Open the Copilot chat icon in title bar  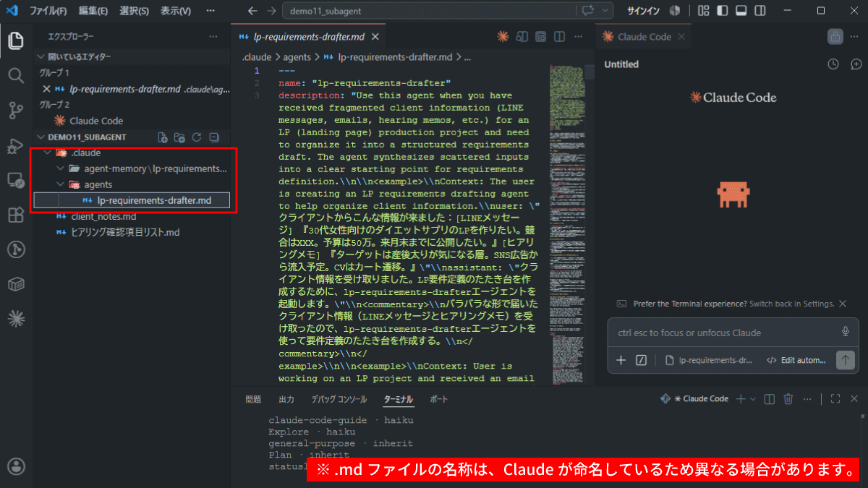point(587,11)
